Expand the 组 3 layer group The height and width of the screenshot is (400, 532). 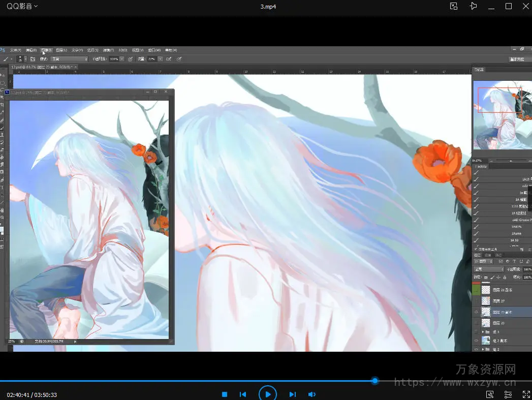coord(483,331)
